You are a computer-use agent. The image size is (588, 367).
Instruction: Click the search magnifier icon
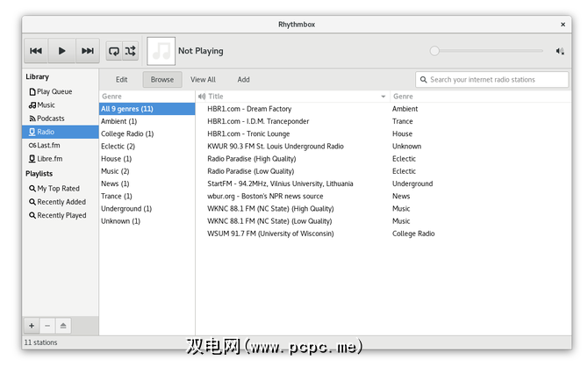tap(423, 80)
